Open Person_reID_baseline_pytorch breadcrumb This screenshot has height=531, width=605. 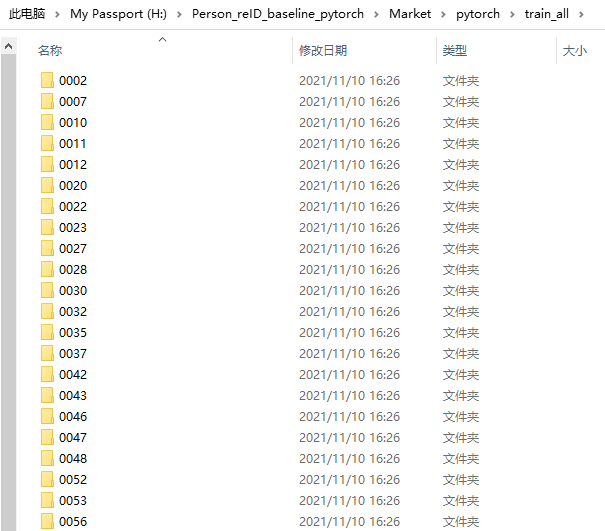click(x=278, y=14)
